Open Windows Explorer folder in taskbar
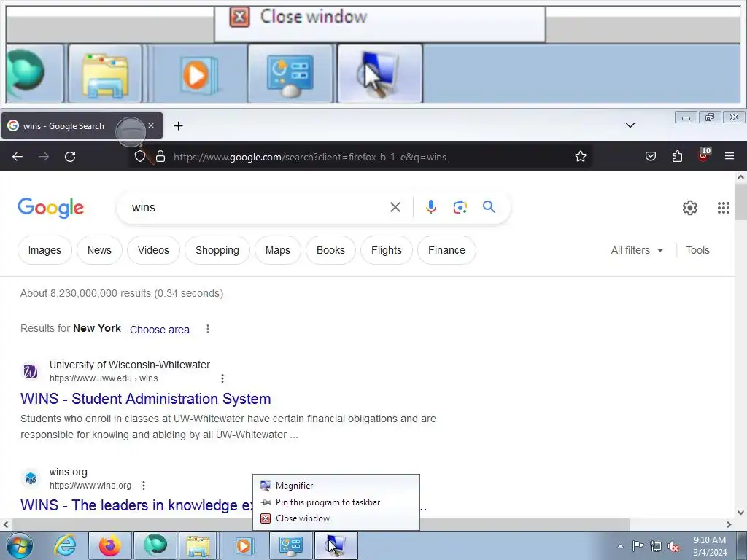 [x=198, y=545]
